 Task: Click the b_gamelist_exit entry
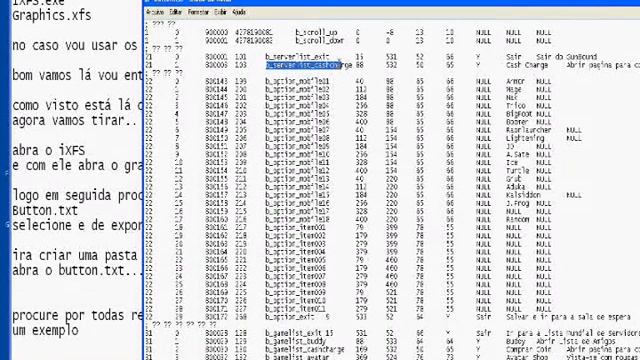[294, 333]
